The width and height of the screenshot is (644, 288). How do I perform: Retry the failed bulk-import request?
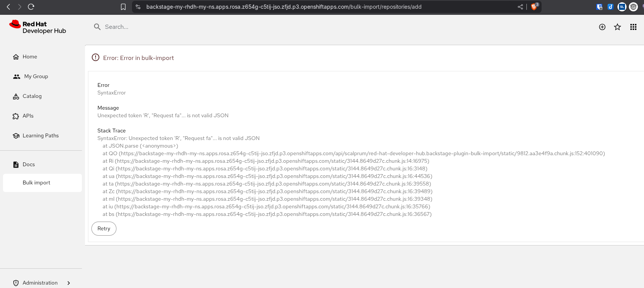pos(104,228)
